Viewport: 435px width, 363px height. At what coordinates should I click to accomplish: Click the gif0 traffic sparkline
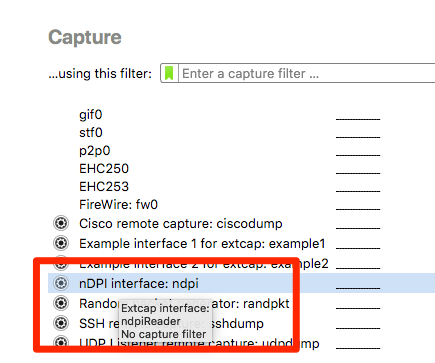click(x=358, y=116)
